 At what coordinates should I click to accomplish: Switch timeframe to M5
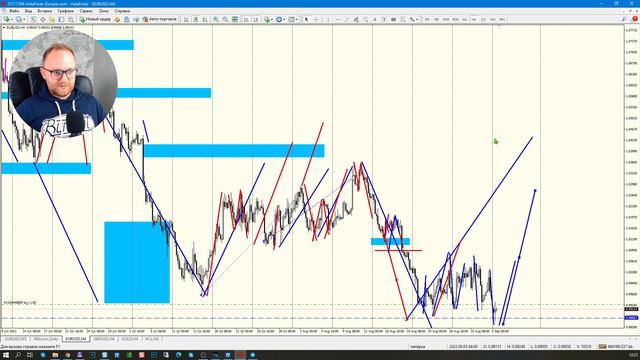(436, 19)
